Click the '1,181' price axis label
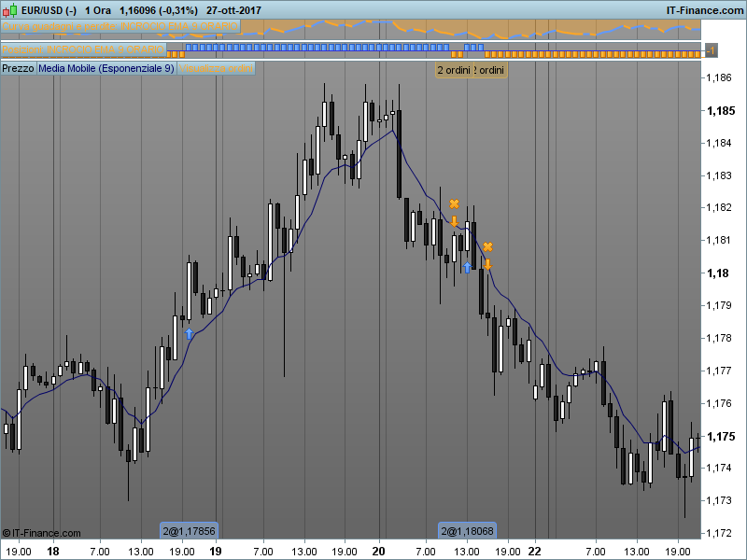 pyautogui.click(x=719, y=240)
